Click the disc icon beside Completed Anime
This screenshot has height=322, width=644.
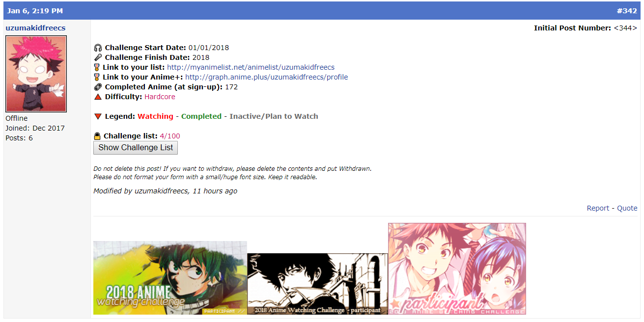pos(98,87)
